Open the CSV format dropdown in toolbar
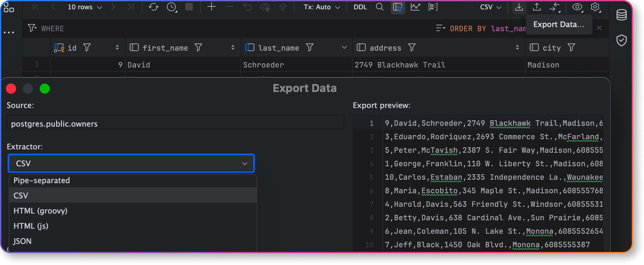 coord(491,7)
